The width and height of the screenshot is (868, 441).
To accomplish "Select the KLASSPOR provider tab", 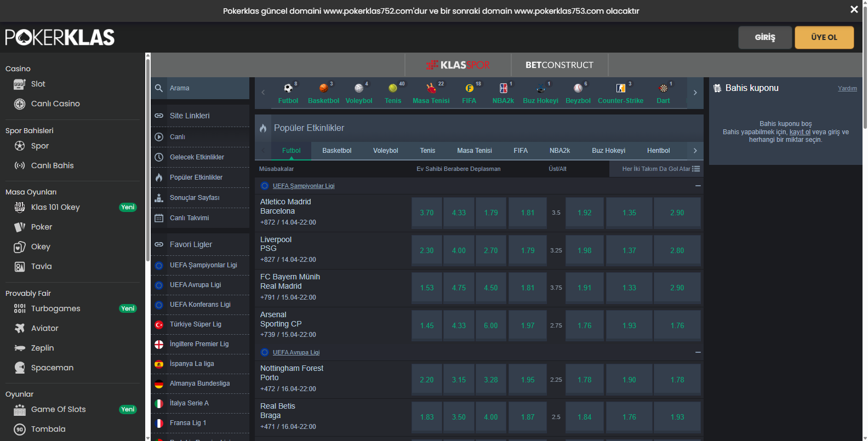I will [458, 65].
